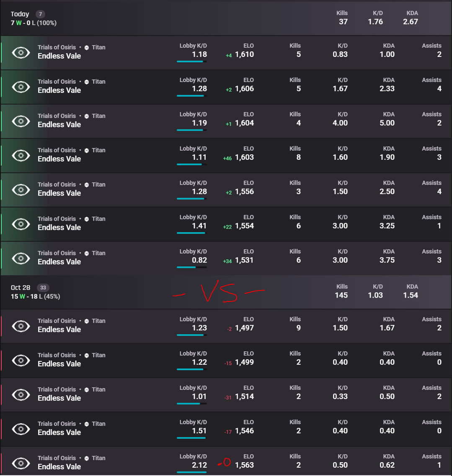Open Endless Vale match with ELO 1,514
This screenshot has width=452, height=476.
pos(226,395)
